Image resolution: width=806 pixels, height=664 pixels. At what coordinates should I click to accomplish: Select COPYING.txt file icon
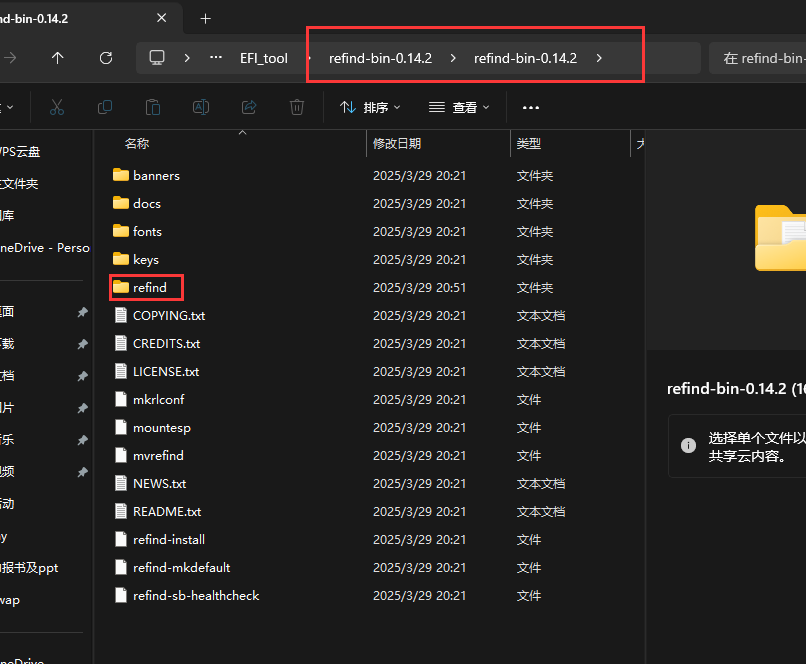coord(121,315)
